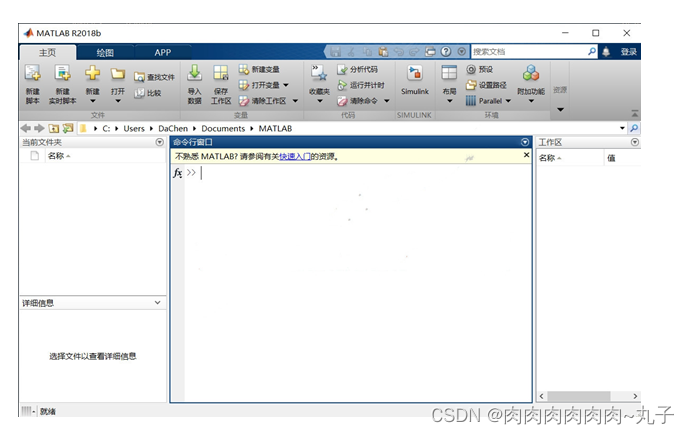Screen dimensions: 689x434
Task: Sort Workspace by Name (名称) column
Action: coord(569,158)
